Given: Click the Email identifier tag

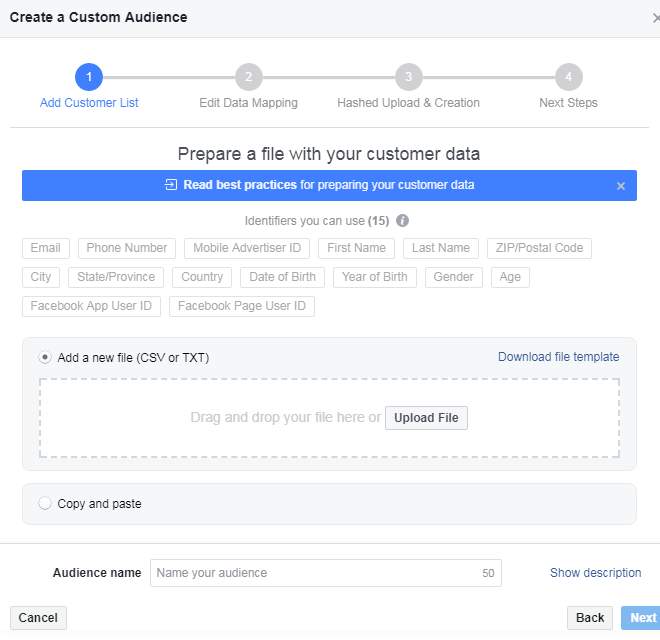Looking at the screenshot, I should pos(46,248).
